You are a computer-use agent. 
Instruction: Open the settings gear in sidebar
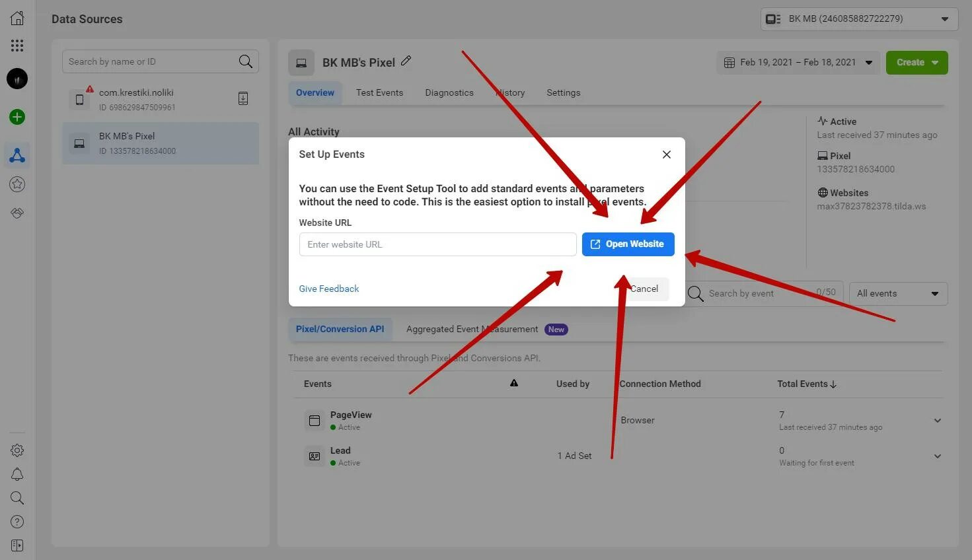(x=17, y=450)
